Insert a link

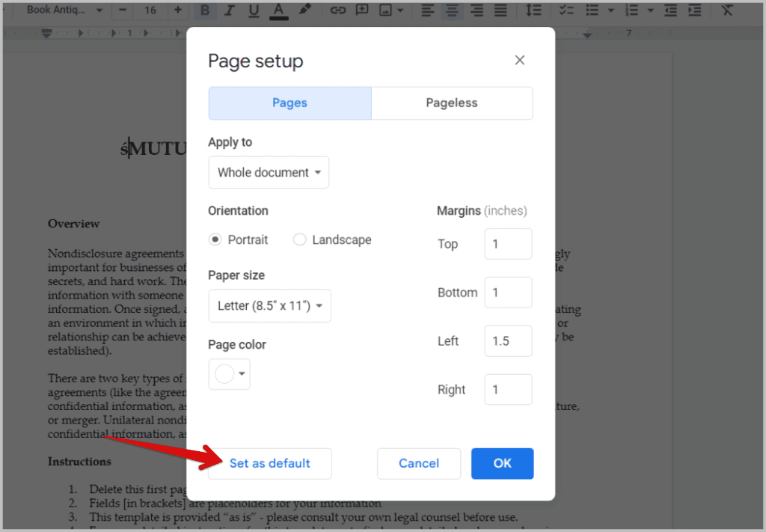(337, 10)
